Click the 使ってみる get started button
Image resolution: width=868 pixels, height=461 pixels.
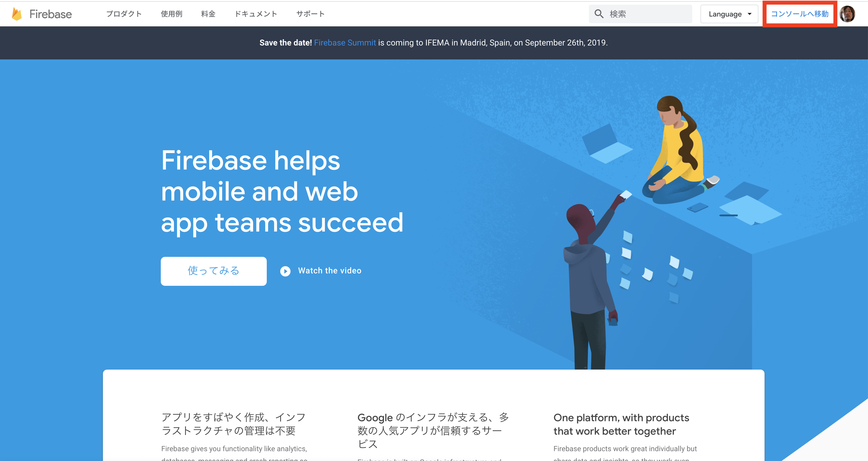point(214,271)
